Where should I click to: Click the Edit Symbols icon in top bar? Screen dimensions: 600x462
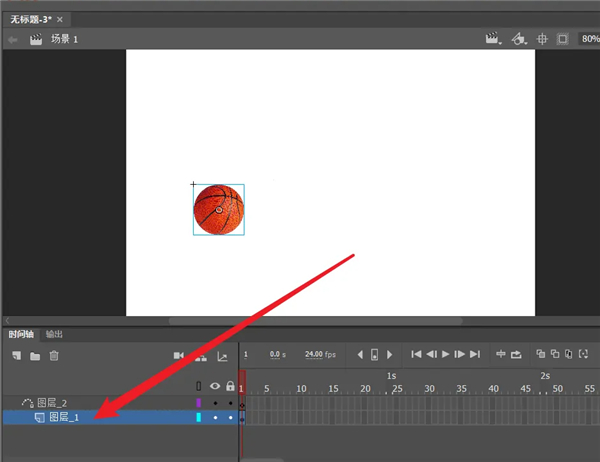tap(517, 39)
